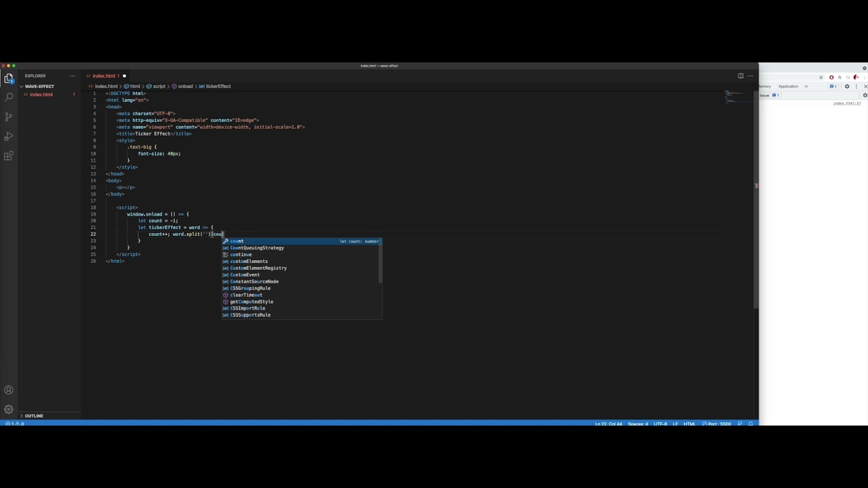Open the Source Control view
The image size is (868, 488).
pos(9,117)
